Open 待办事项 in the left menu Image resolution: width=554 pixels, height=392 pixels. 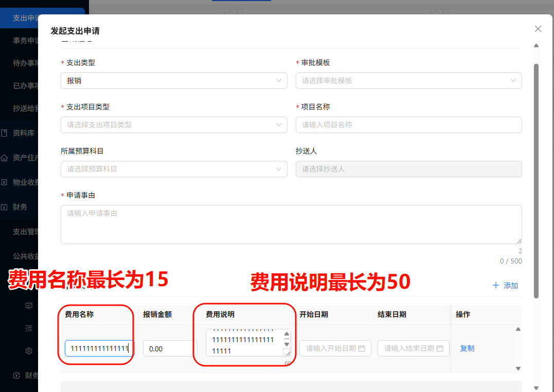(x=25, y=63)
